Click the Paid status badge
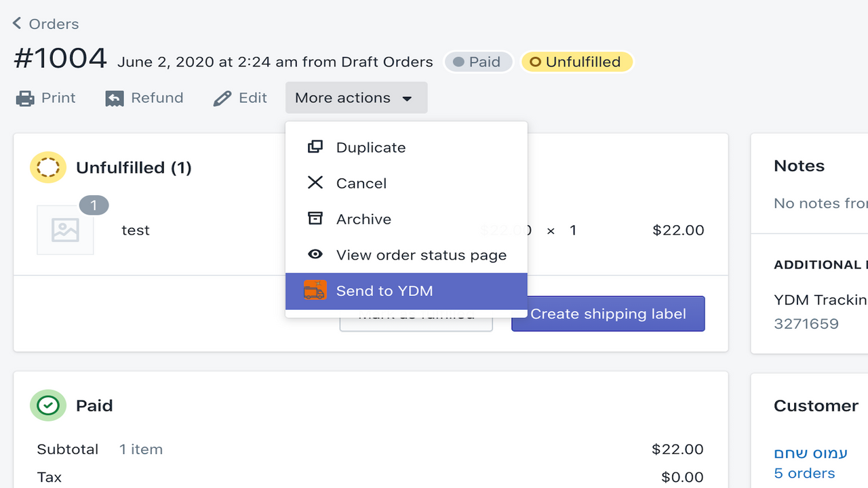 click(477, 62)
